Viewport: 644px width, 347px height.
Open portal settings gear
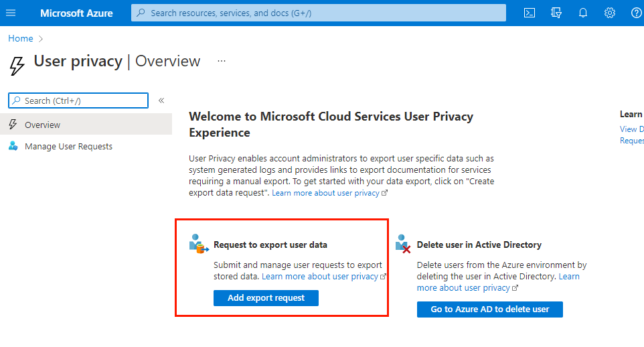click(609, 13)
